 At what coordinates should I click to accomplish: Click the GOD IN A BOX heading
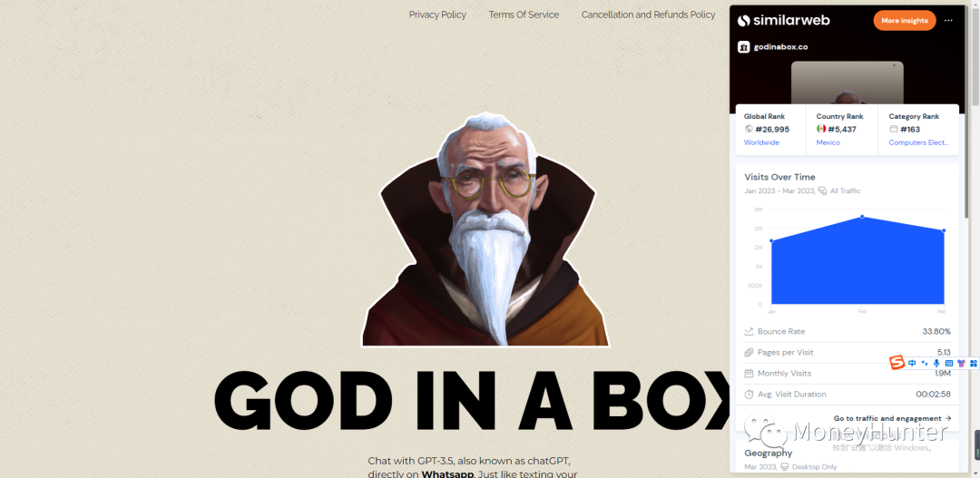[472, 400]
